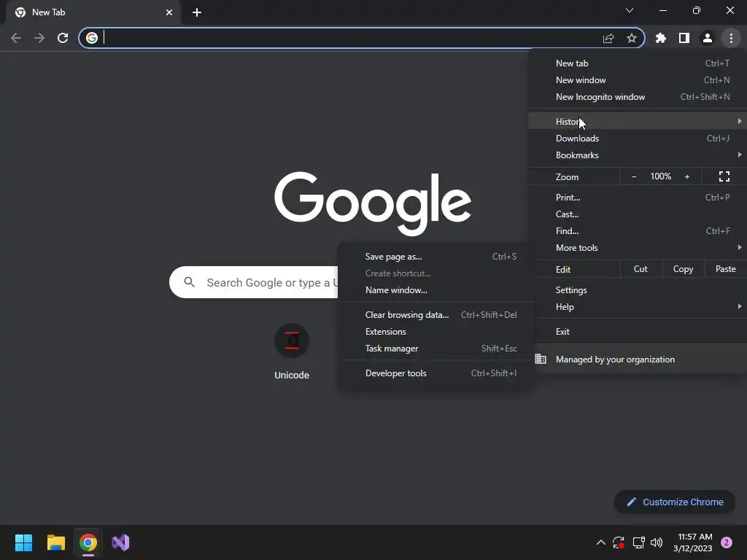The height and width of the screenshot is (560, 747).
Task: Reload the page
Action: [x=63, y=38]
